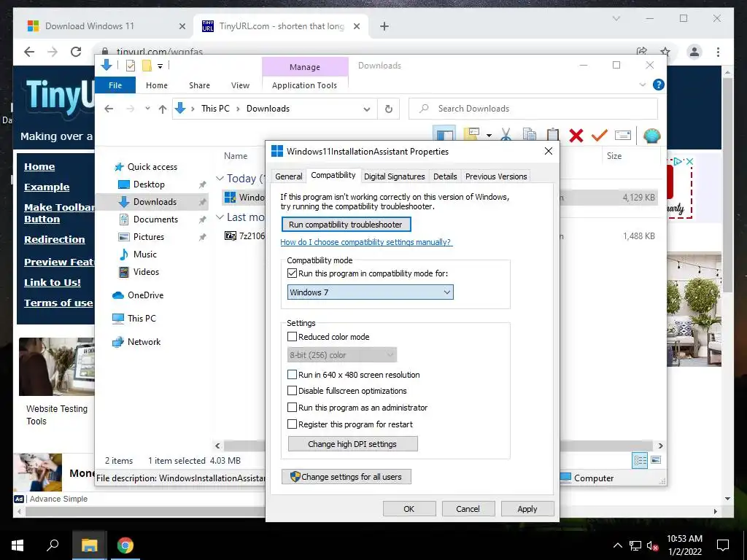
Task: Toggle the preview pane layout icon
Action: [444, 135]
